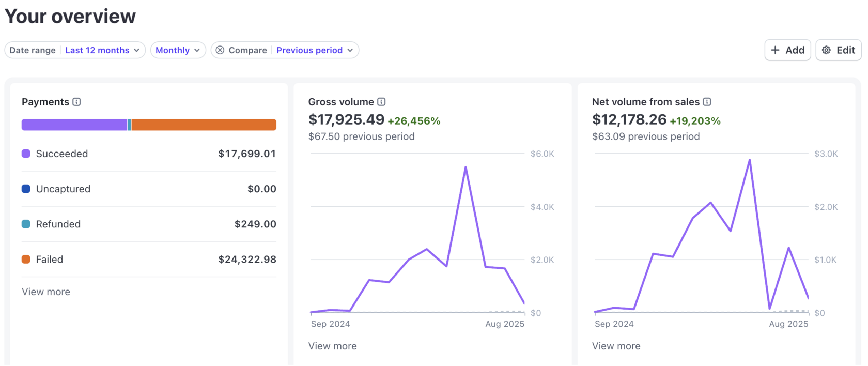The image size is (868, 366).
Task: Click $3.0K axis label on Net volume chart
Action: (826, 154)
